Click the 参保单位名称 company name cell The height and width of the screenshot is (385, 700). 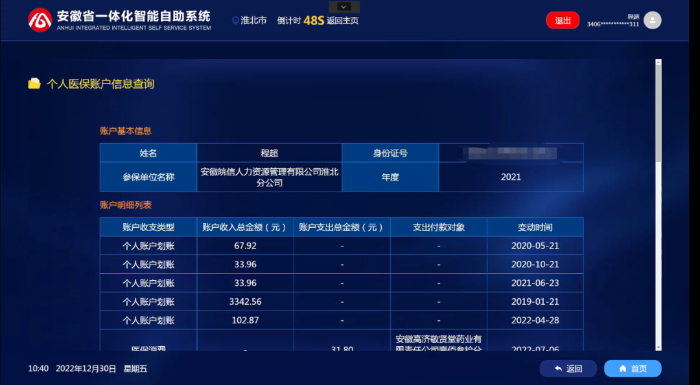[x=269, y=177]
